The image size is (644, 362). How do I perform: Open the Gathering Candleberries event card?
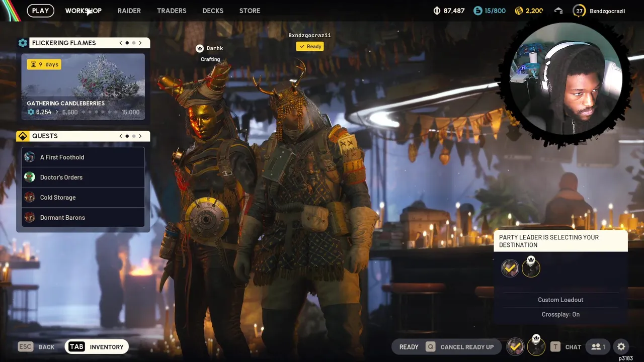[83, 86]
